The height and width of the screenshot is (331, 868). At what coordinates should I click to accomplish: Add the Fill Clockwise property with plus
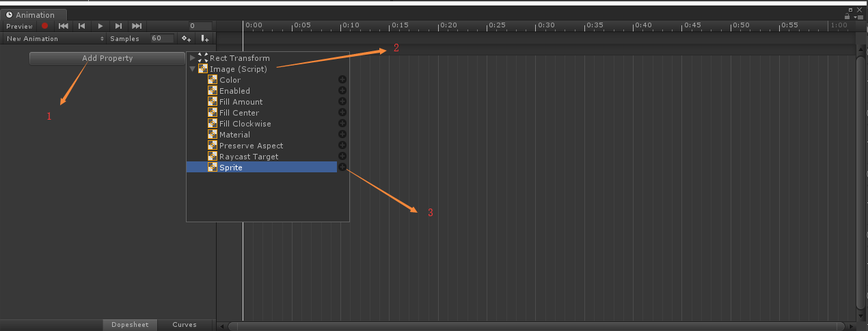(x=342, y=124)
